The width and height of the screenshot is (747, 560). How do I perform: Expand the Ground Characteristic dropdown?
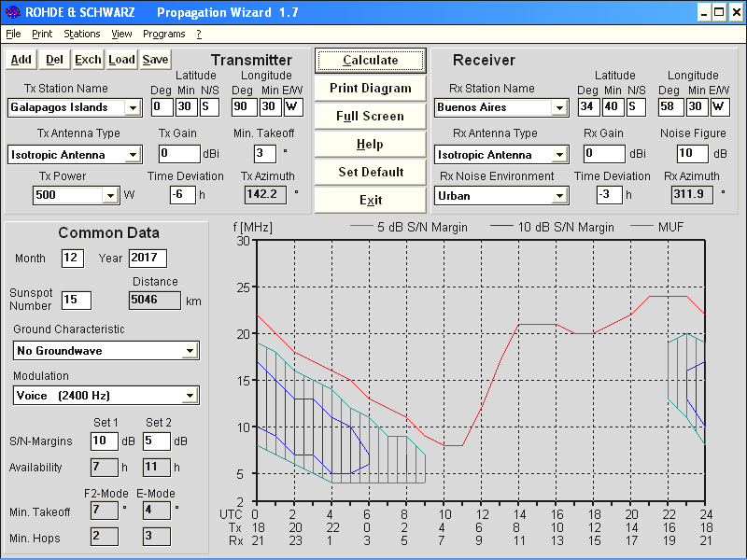tap(190, 351)
